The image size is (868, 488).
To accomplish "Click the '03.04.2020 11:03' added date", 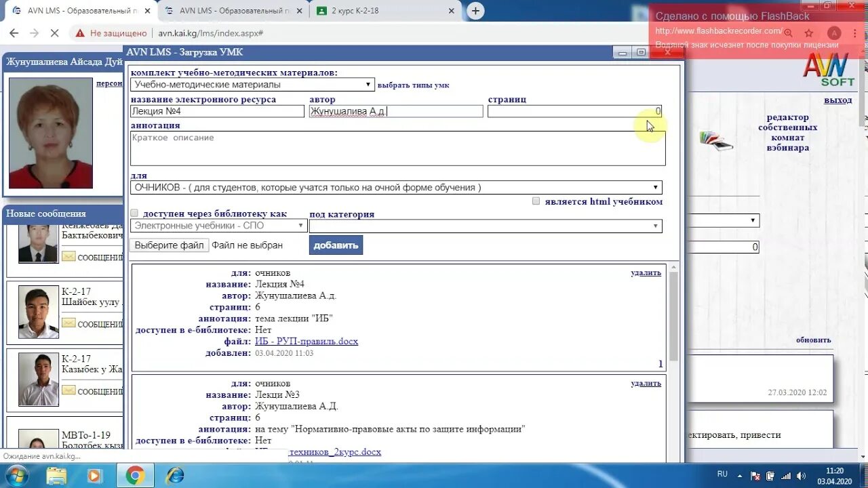I will (284, 353).
